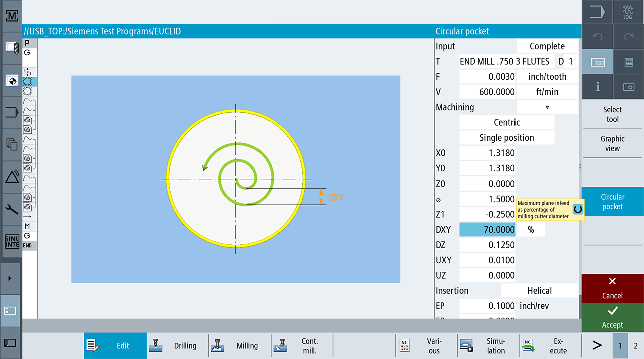Expand the left sidebar arrow

pyautogui.click(x=10, y=278)
